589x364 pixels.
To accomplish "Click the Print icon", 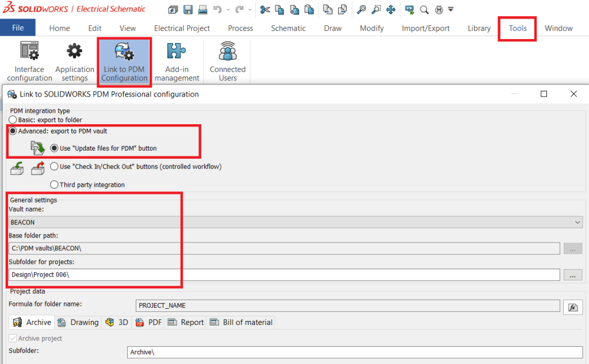I will 203,10.
